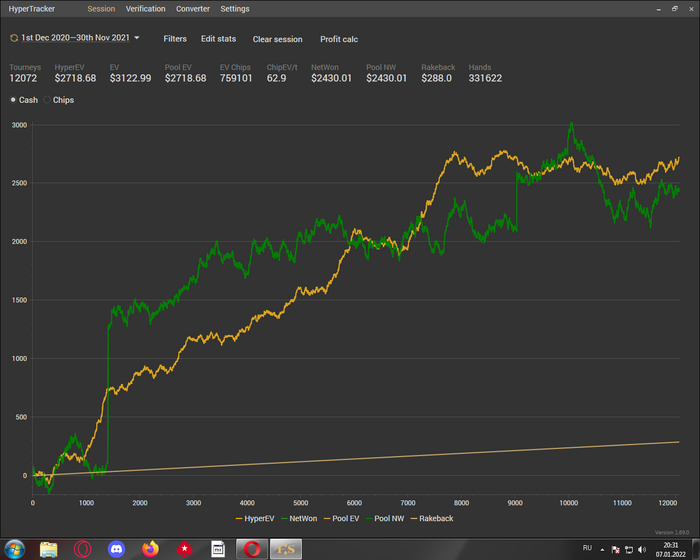Open the document app icon after PokerStars
The height and width of the screenshot is (560, 700).
point(218,549)
